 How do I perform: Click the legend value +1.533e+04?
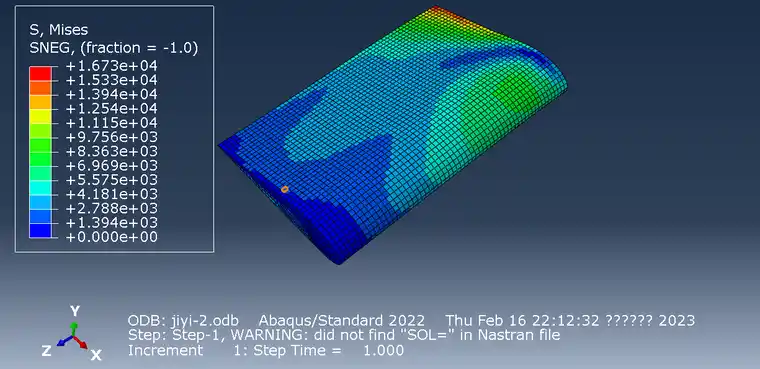coord(111,80)
